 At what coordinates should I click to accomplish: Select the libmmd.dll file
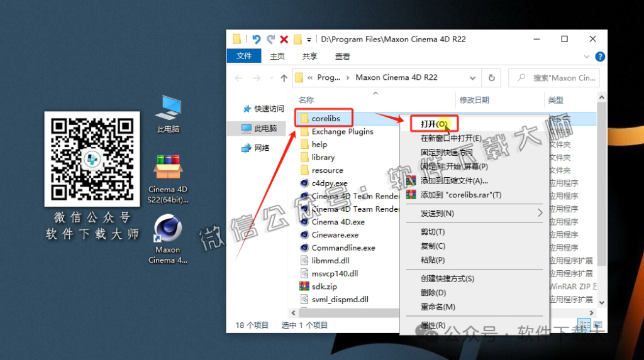tap(325, 261)
